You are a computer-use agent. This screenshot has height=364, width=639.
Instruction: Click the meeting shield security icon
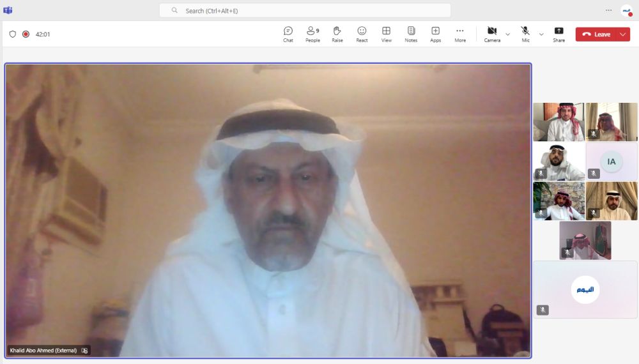click(x=13, y=34)
